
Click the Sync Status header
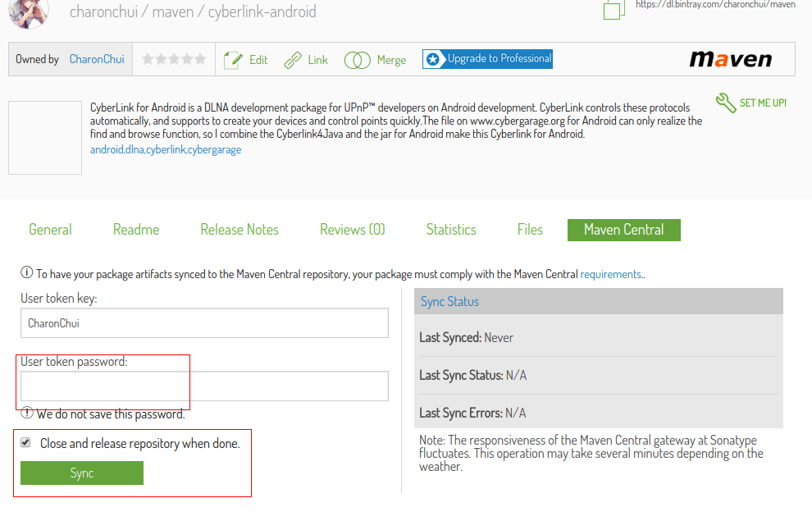coord(599,301)
